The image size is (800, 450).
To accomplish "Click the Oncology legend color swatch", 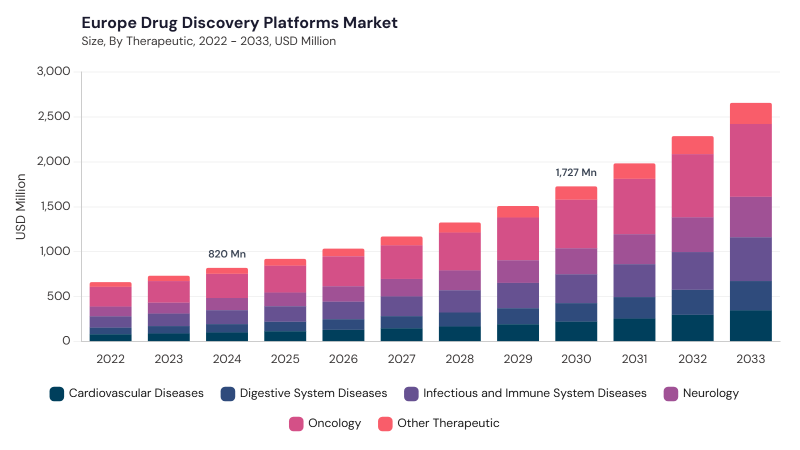I will tap(296, 423).
